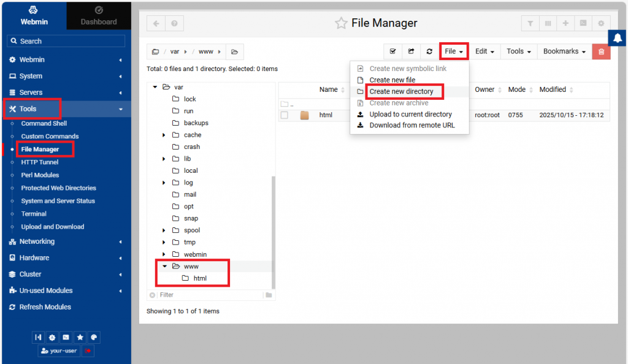Open the terminal icon in sidebar footer
This screenshot has height=364, width=628.
click(66, 338)
